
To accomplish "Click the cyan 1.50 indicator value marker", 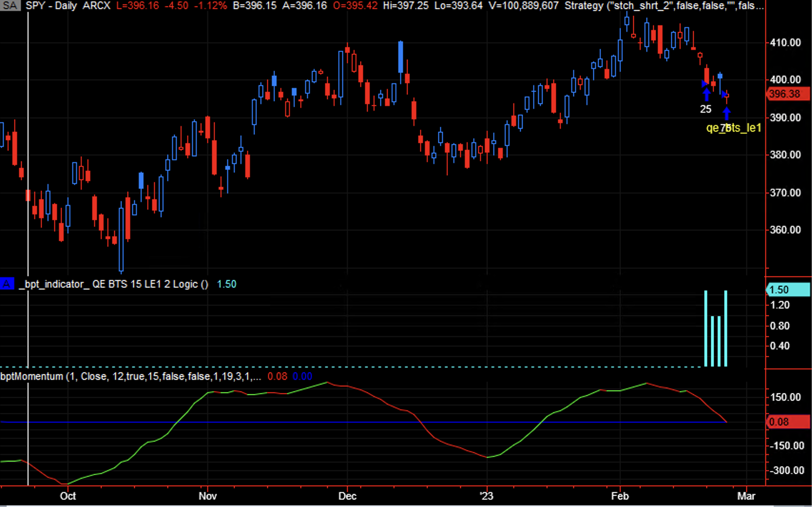I will (788, 290).
